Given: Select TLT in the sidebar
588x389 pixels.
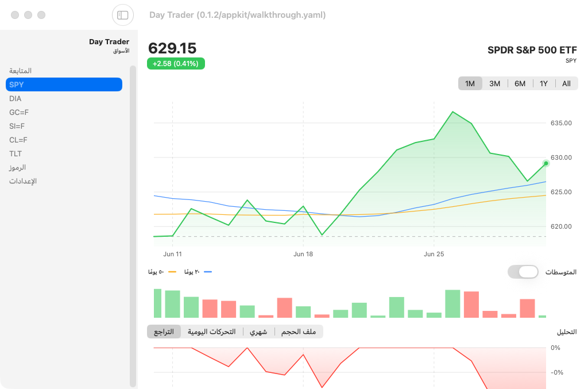Looking at the screenshot, I should pos(64,153).
